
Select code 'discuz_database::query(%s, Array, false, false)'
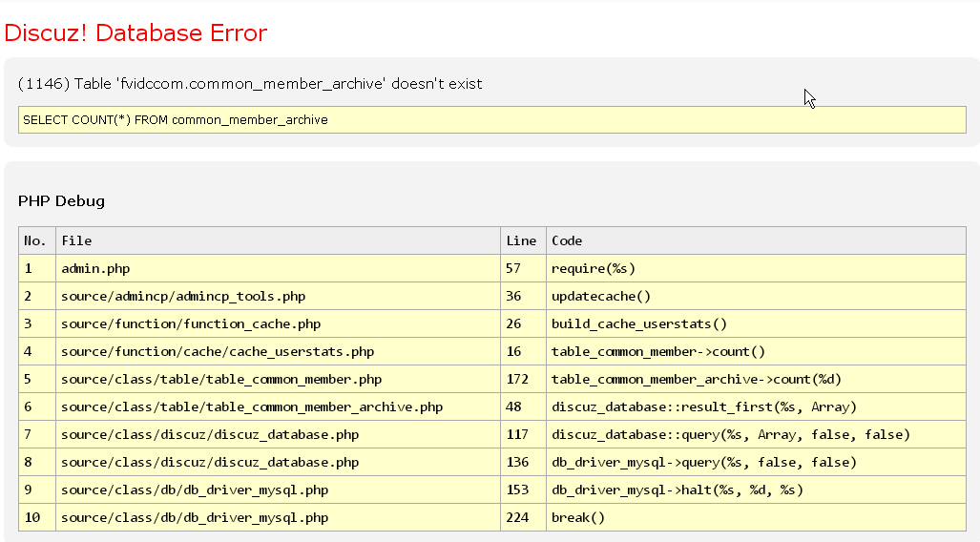pos(731,434)
